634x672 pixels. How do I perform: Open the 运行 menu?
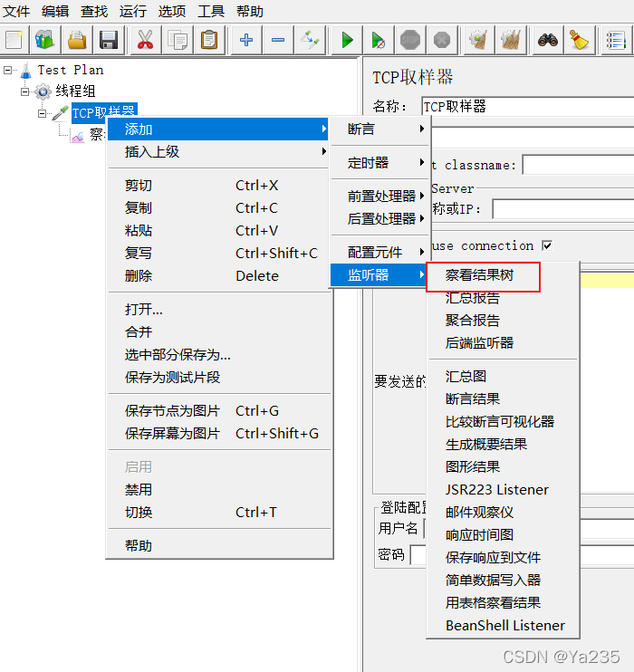coord(133,11)
